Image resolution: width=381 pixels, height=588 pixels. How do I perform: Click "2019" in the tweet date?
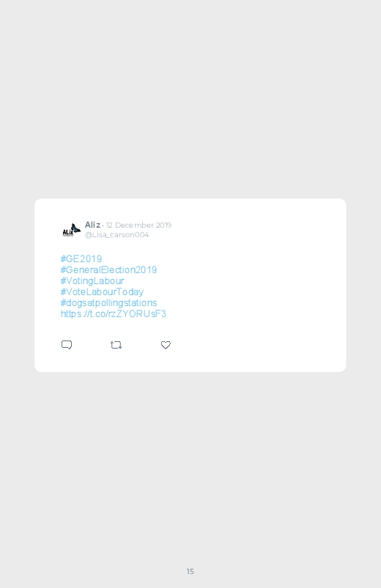pos(163,225)
